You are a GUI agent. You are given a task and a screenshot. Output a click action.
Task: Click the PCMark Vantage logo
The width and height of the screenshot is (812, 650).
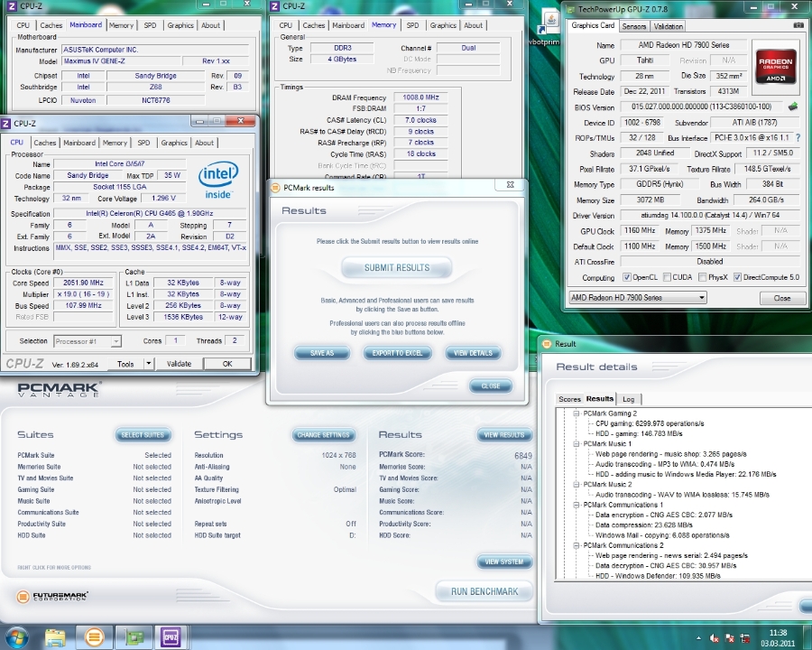(x=59, y=389)
